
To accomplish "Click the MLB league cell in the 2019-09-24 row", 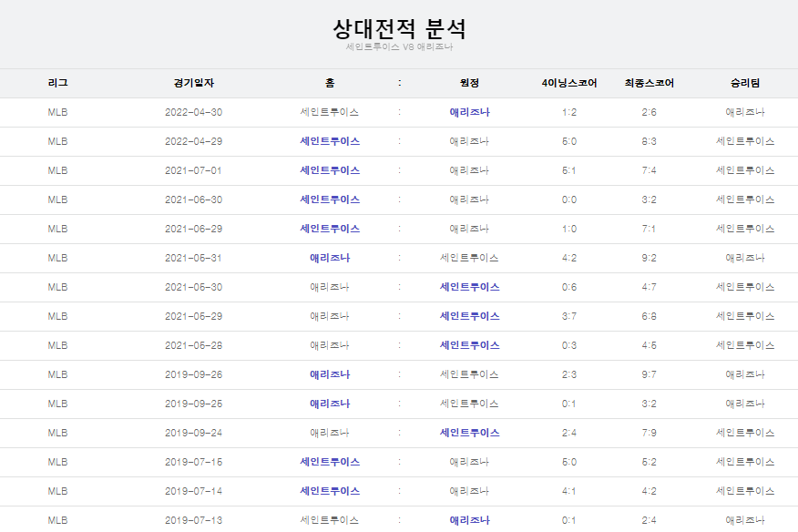I will tap(57, 433).
